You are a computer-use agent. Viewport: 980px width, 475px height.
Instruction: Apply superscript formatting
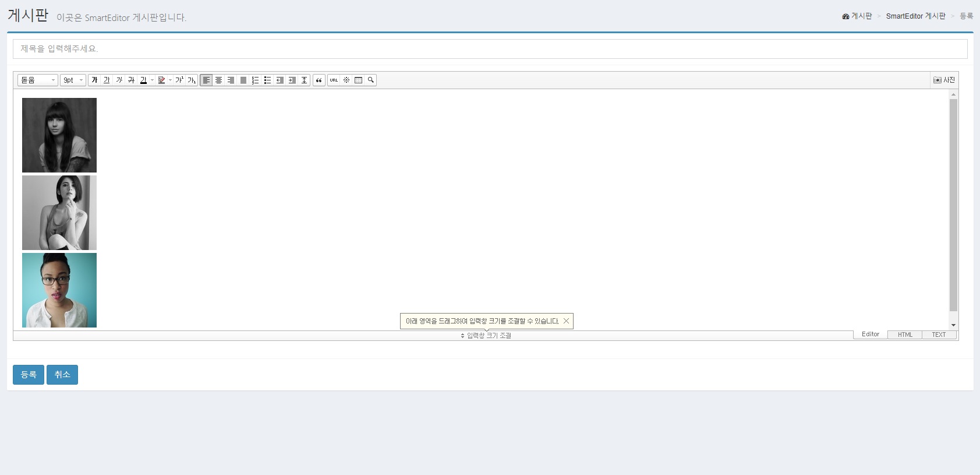point(179,80)
